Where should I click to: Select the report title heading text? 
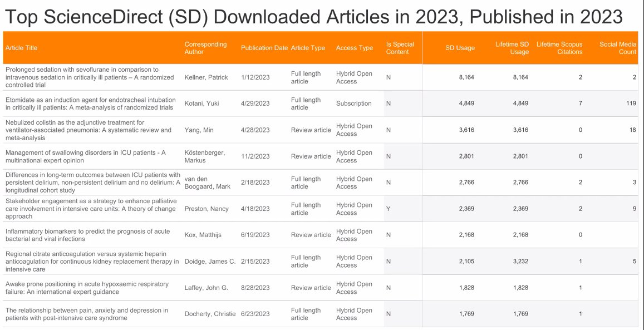point(314,17)
